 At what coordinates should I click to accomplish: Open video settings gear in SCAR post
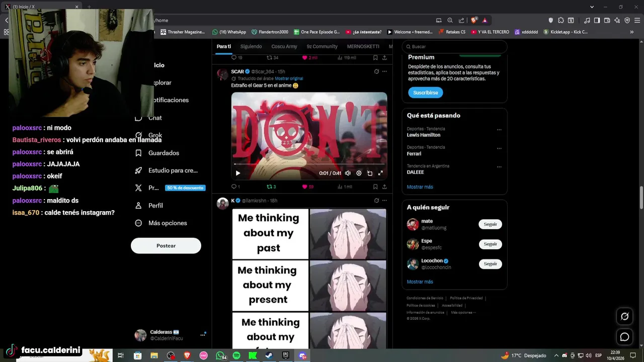tap(359, 173)
